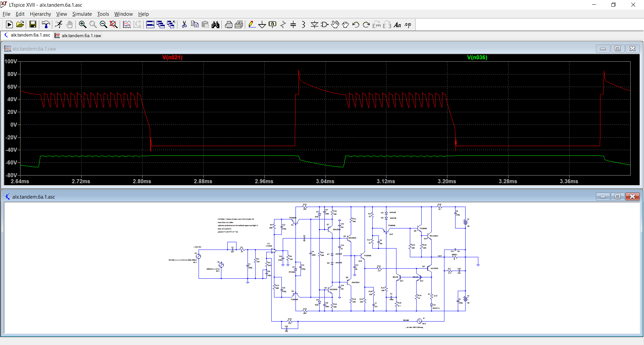The width and height of the screenshot is (644, 345).
Task: Open the Component gate-symbol picker
Action: click(325, 24)
